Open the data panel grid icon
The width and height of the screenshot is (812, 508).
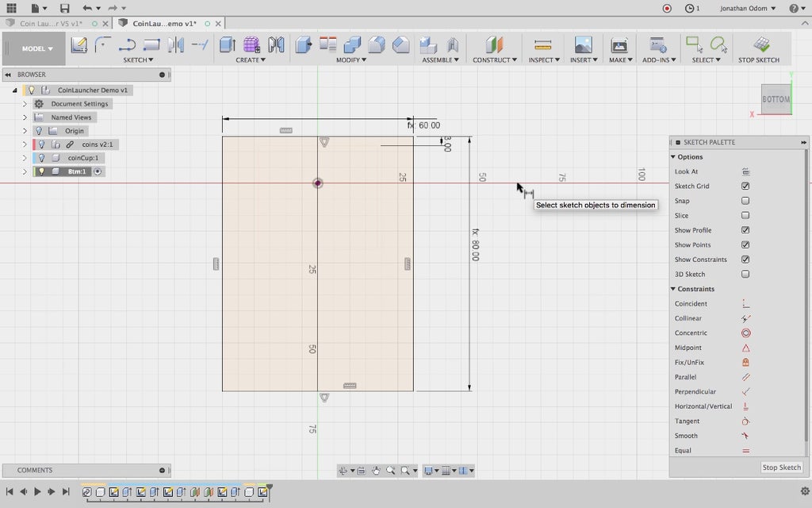coord(11,8)
